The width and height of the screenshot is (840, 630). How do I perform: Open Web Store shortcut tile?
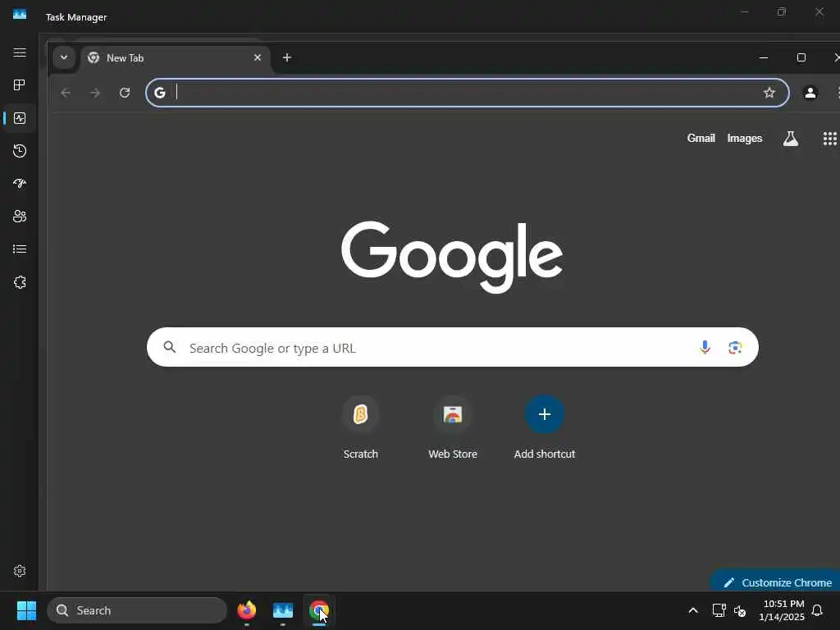[453, 427]
